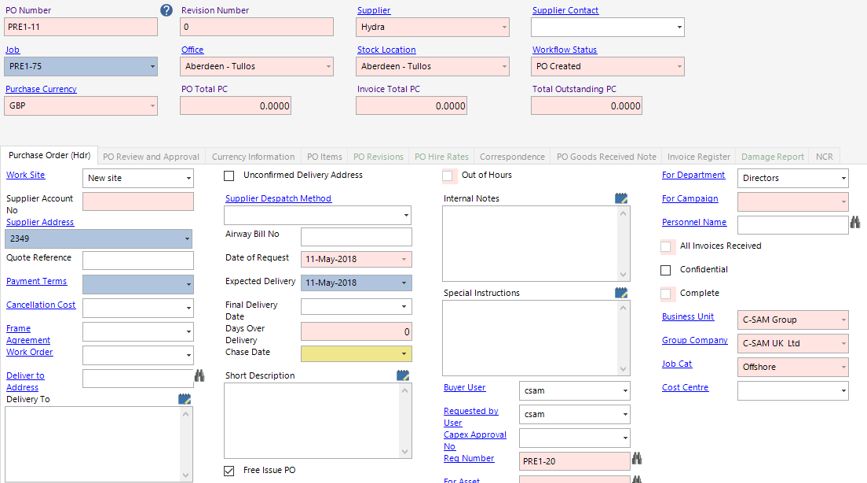Click the Payment Terms link

pyautogui.click(x=37, y=281)
